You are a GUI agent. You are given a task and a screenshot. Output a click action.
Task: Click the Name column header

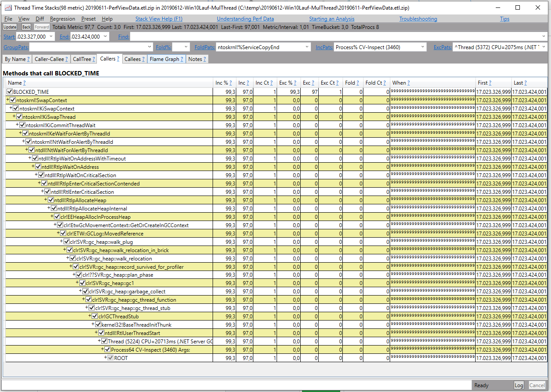(109, 83)
